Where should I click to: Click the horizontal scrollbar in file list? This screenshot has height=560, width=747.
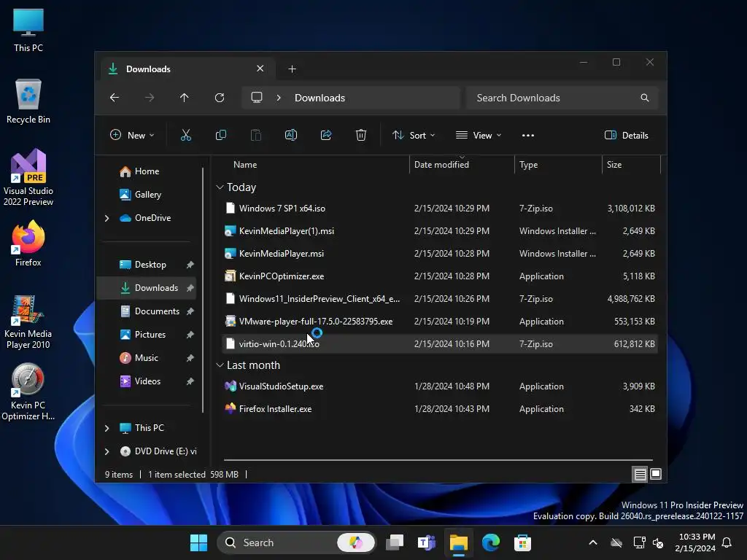pos(438,460)
